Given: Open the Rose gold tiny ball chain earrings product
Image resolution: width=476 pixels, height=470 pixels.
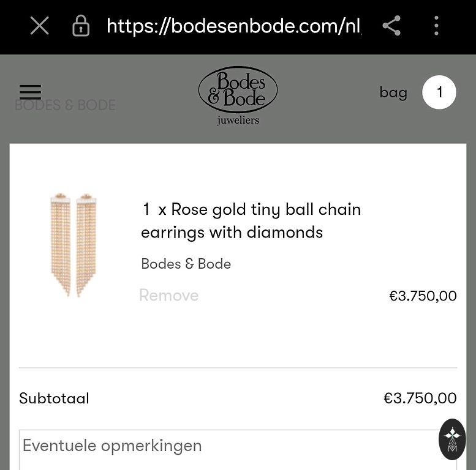Looking at the screenshot, I should [x=251, y=220].
